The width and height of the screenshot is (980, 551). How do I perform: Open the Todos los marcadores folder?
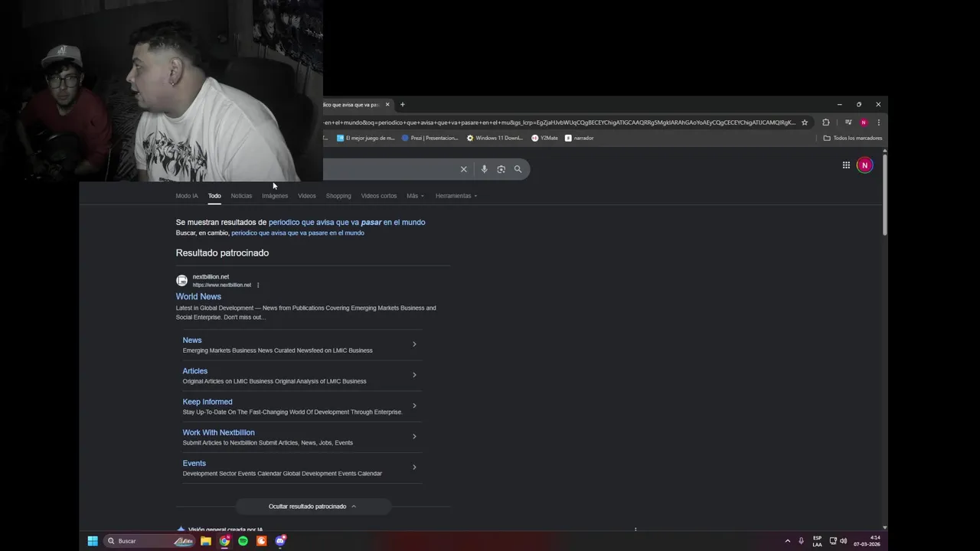click(852, 138)
